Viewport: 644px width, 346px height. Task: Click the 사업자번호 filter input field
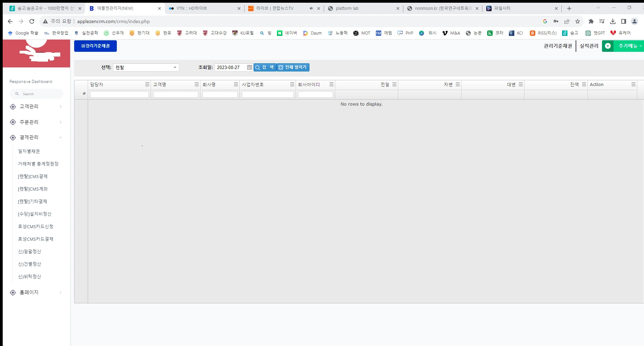[x=268, y=94]
